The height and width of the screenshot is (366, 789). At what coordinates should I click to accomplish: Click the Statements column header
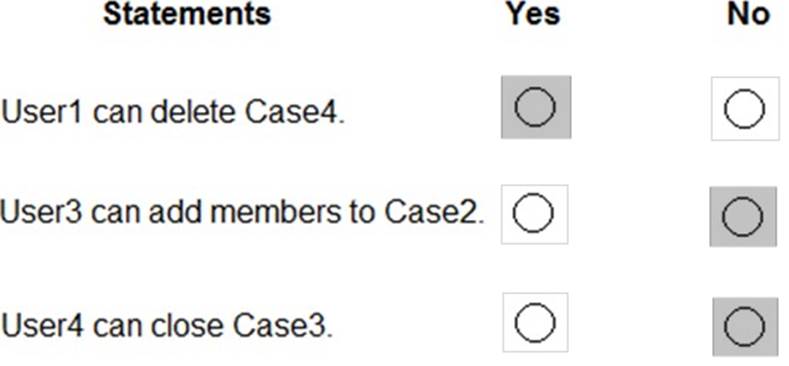click(x=187, y=14)
